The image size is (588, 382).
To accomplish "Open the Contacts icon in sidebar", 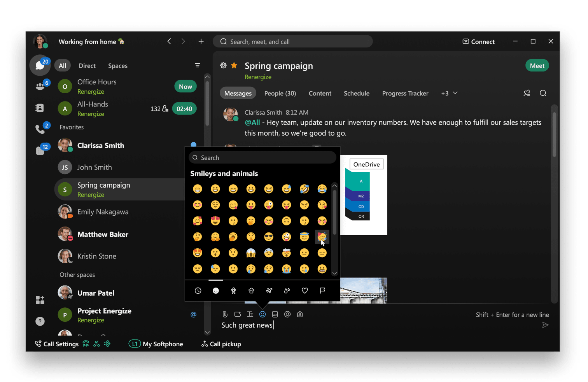I will tap(40, 108).
